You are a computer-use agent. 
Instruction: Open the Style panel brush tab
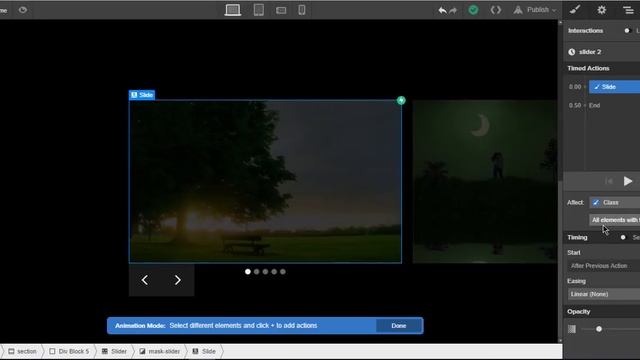tap(575, 10)
